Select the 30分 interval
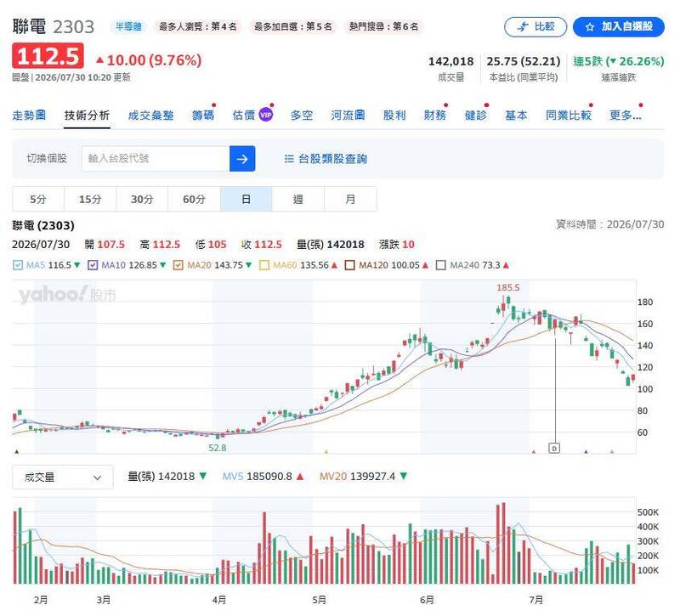Image resolution: width=680 pixels, height=616 pixels. click(142, 199)
